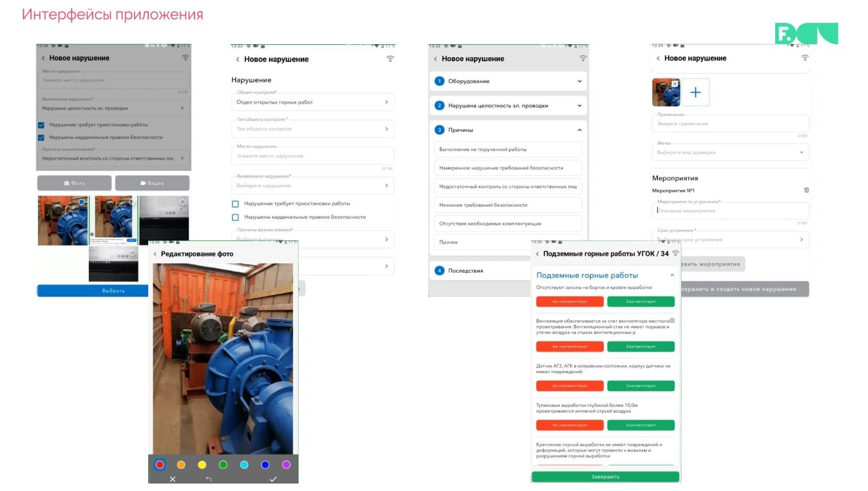This screenshot has height=491, width=868.
Task: Focus the Введите примечание field
Action: pos(730,124)
